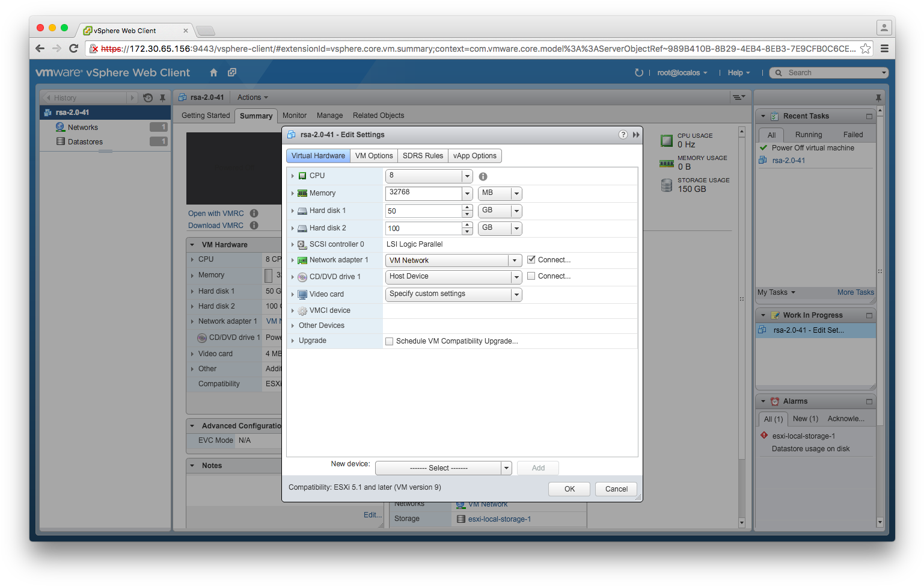Open the Monitor tab
924x586 pixels.
pyautogui.click(x=295, y=116)
